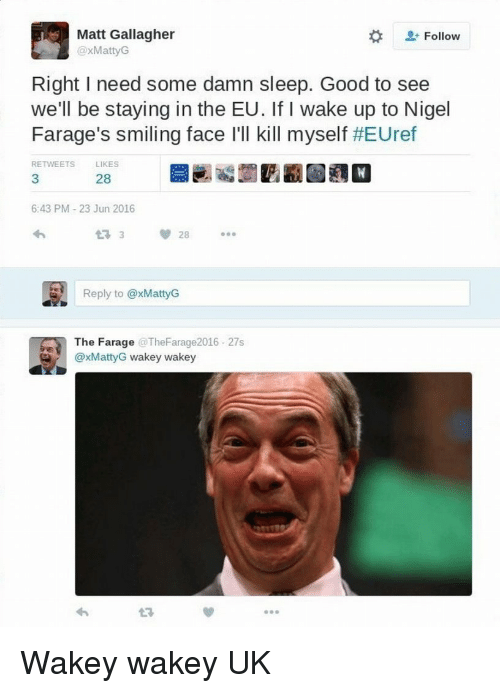The image size is (500, 693).
Task: Open the gear settings icon on tweet
Action: coord(375,36)
